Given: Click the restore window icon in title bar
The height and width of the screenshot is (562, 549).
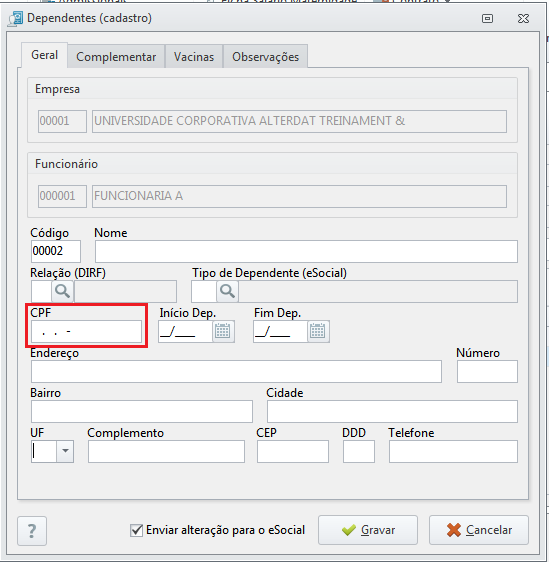Looking at the screenshot, I should click(487, 18).
